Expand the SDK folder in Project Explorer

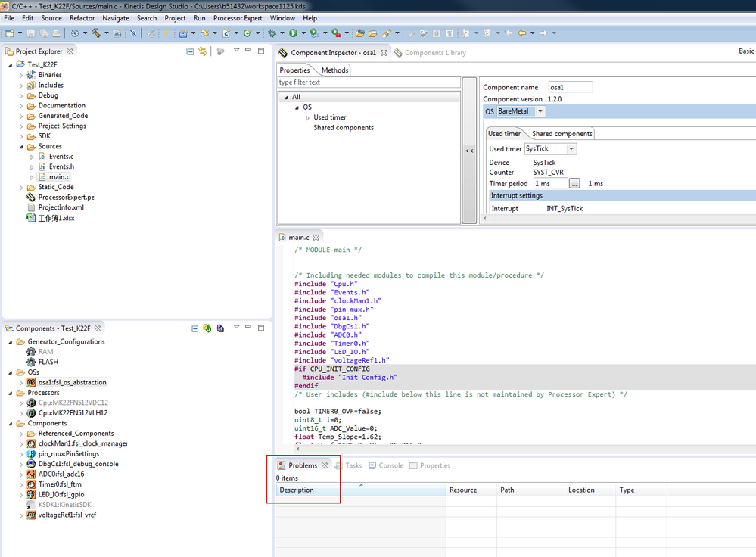coord(21,136)
